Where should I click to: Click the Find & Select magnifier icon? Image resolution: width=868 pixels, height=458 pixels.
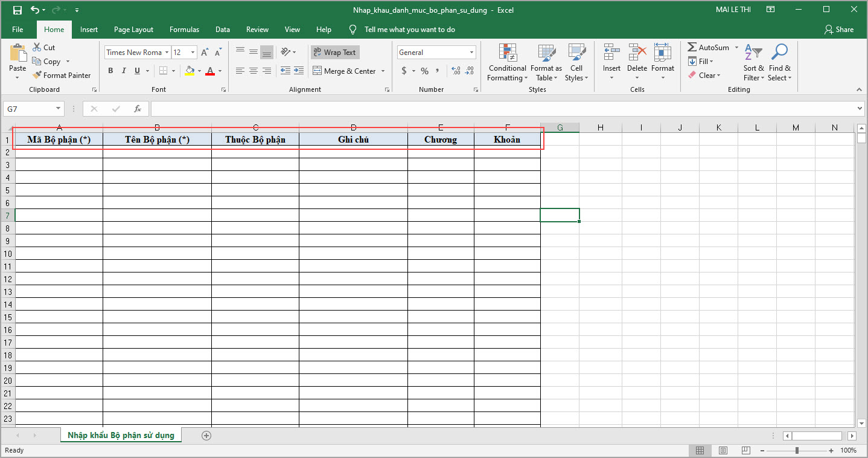click(779, 53)
